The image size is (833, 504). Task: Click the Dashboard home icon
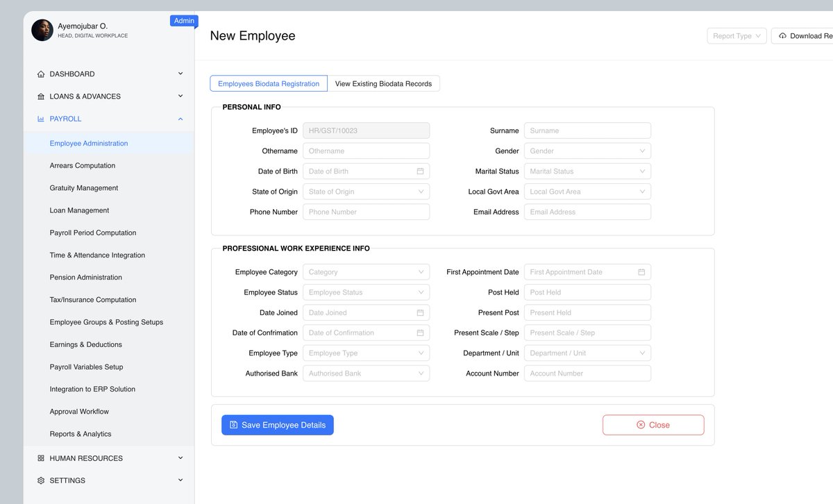pos(41,74)
